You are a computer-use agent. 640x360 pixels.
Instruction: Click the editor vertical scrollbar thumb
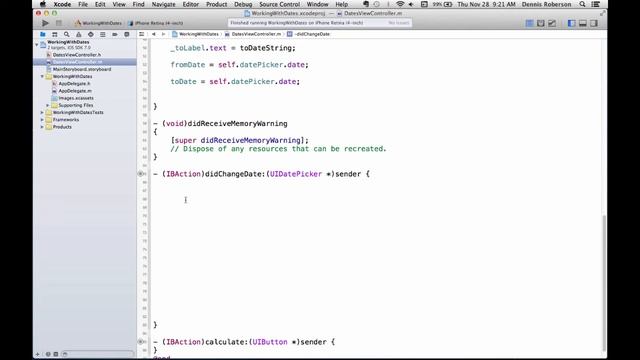(x=604, y=283)
